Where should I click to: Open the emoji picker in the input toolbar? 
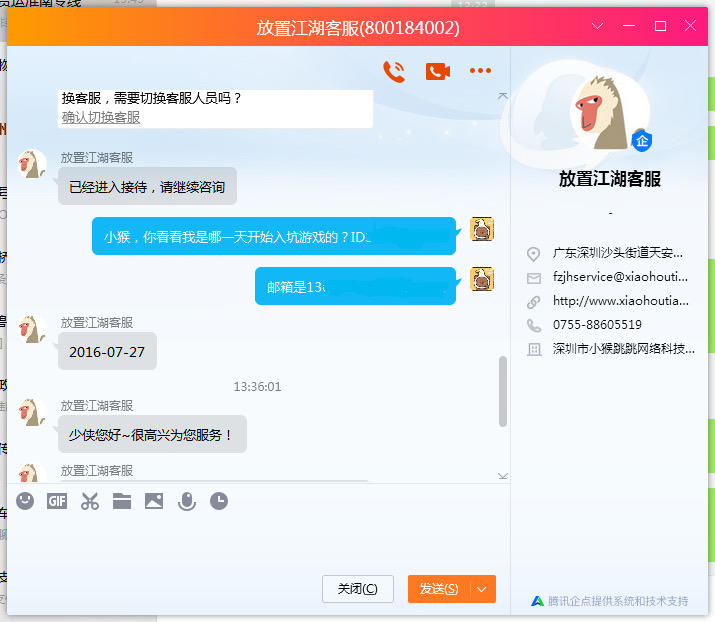tap(25, 501)
